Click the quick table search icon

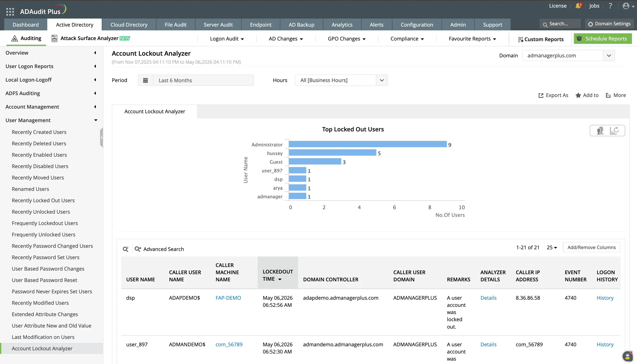126,249
